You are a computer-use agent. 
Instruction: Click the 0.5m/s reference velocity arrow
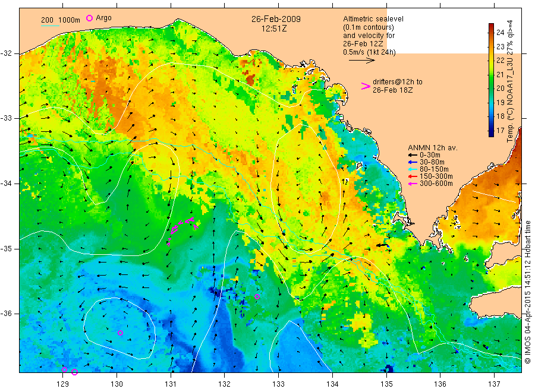pos(361,61)
